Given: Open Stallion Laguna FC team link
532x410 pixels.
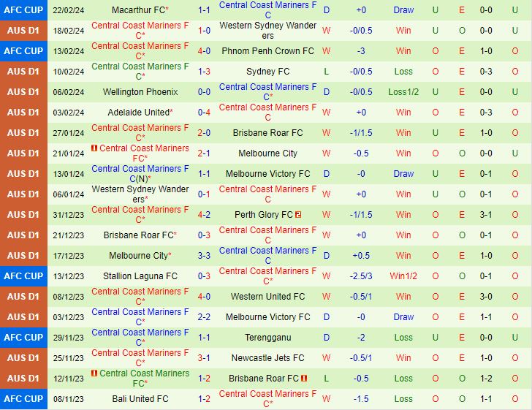Looking at the screenshot, I should click(x=140, y=276).
